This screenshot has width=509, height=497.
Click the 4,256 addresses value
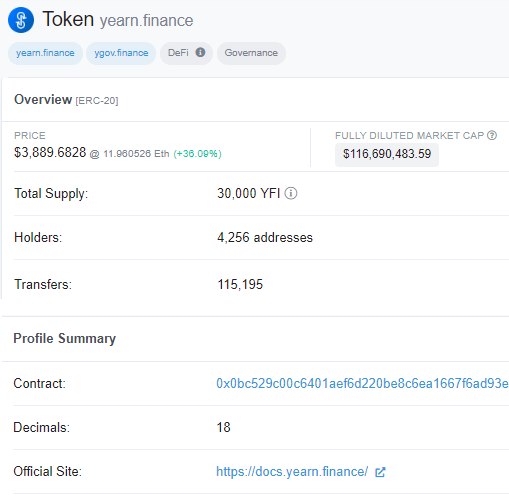[x=265, y=238]
